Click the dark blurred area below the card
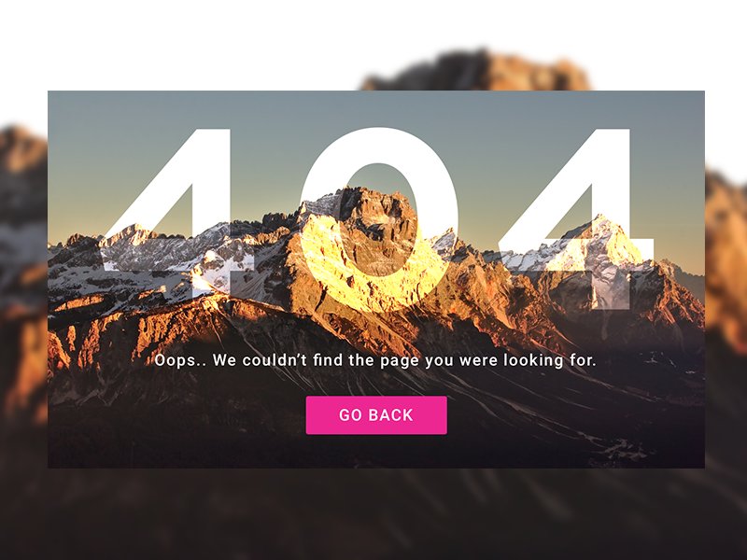Screen dimensions: 747x560 [x=373, y=514]
